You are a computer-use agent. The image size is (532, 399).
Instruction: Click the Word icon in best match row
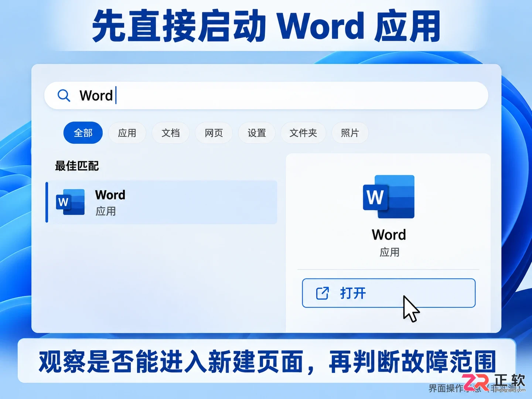(x=70, y=202)
